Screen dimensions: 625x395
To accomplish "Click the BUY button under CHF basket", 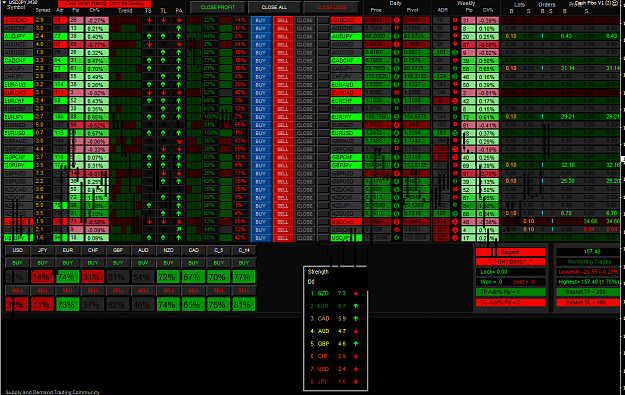I will pyautogui.click(x=93, y=263).
